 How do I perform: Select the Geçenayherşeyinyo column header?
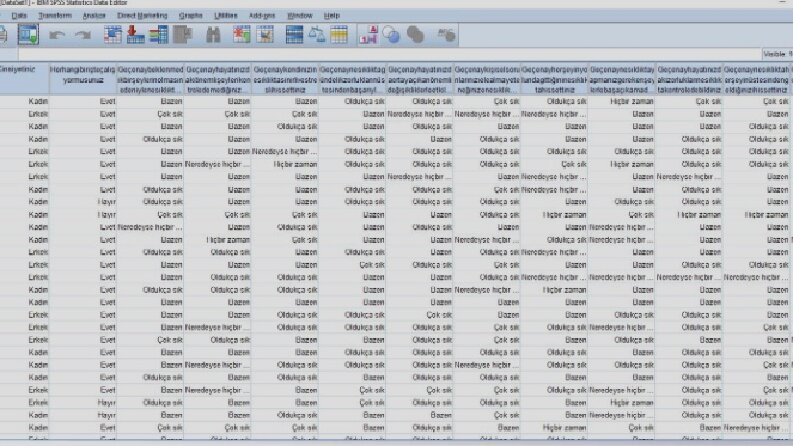tap(554, 79)
